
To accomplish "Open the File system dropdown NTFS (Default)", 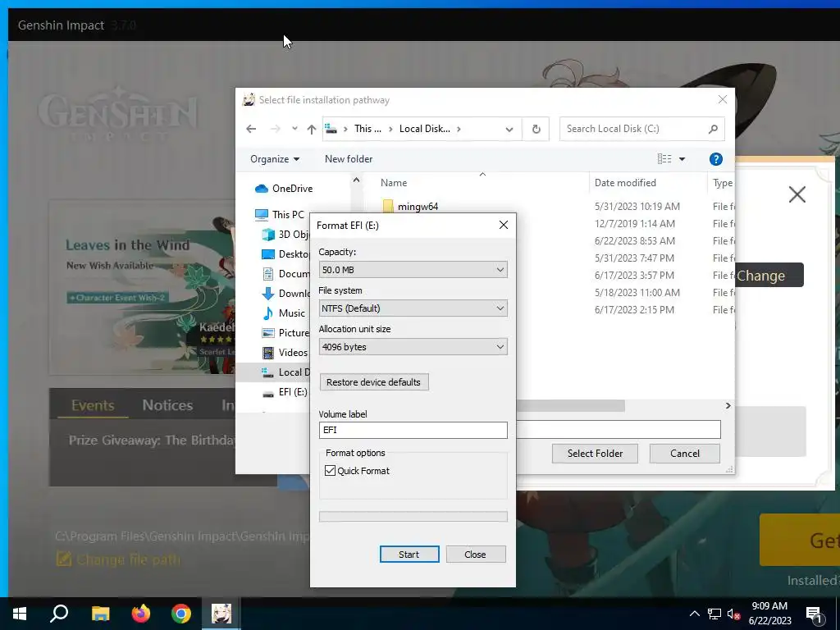I will (x=413, y=308).
